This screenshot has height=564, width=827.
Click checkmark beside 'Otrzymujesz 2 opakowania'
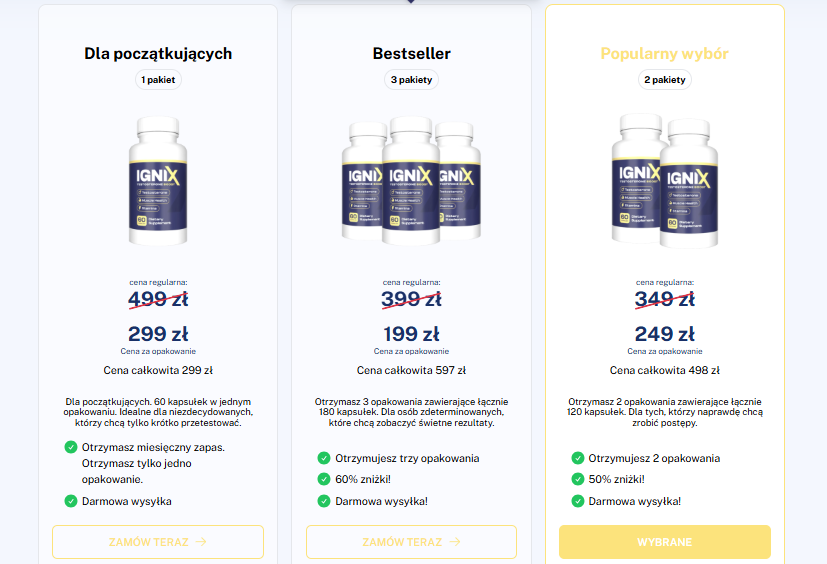[x=577, y=458]
